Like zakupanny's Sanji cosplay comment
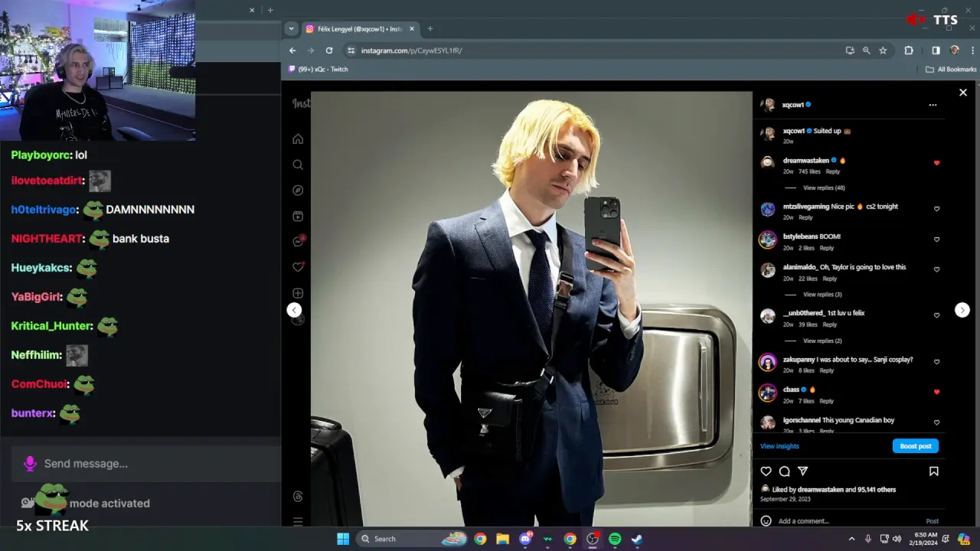The height and width of the screenshot is (551, 980). [936, 362]
